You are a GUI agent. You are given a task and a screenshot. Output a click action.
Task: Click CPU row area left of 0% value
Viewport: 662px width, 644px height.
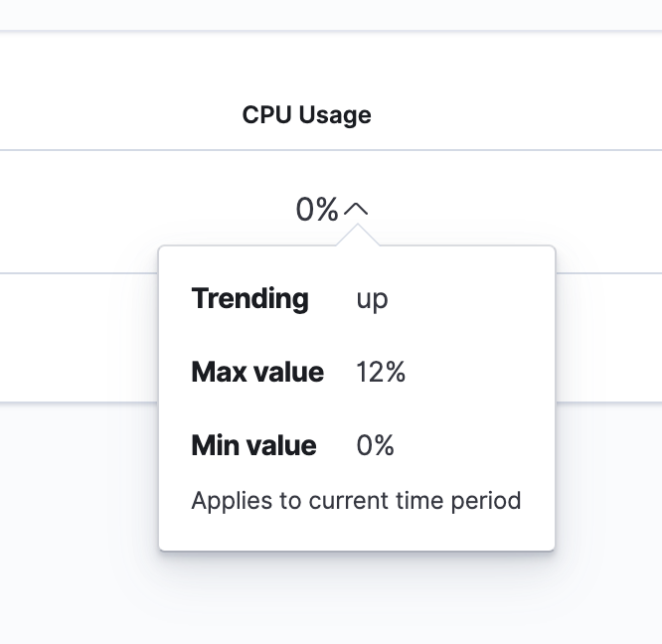click(x=149, y=210)
